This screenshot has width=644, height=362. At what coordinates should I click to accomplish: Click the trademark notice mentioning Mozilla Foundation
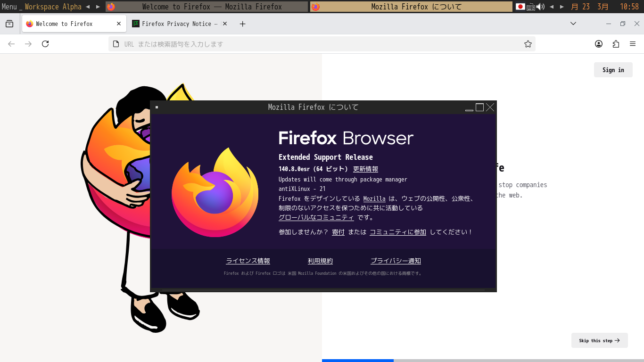[x=323, y=273]
